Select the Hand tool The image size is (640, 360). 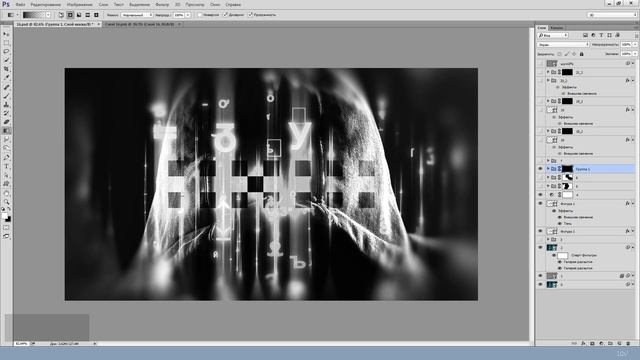6,193
